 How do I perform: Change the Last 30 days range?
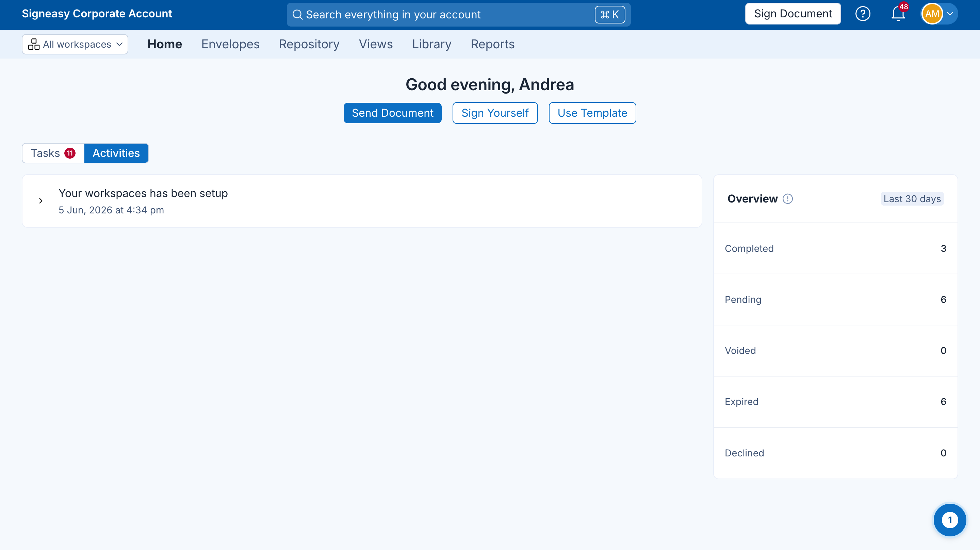click(x=912, y=199)
